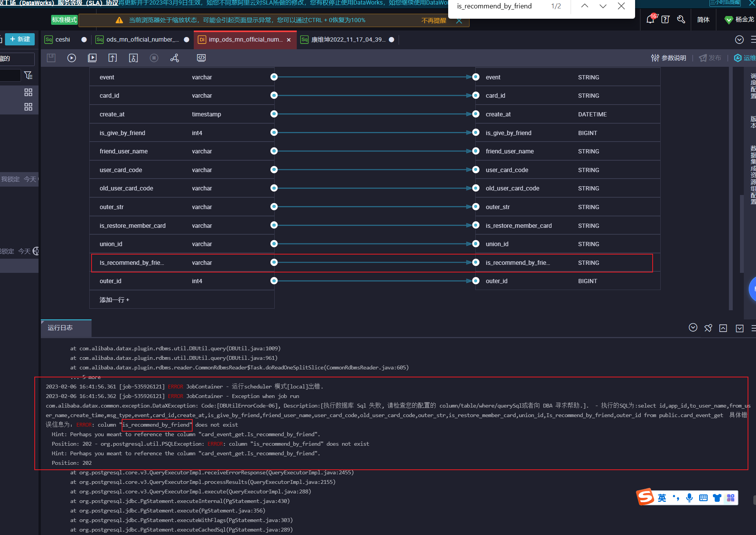
Task: Click the upper grid view icon
Action: (x=28, y=92)
